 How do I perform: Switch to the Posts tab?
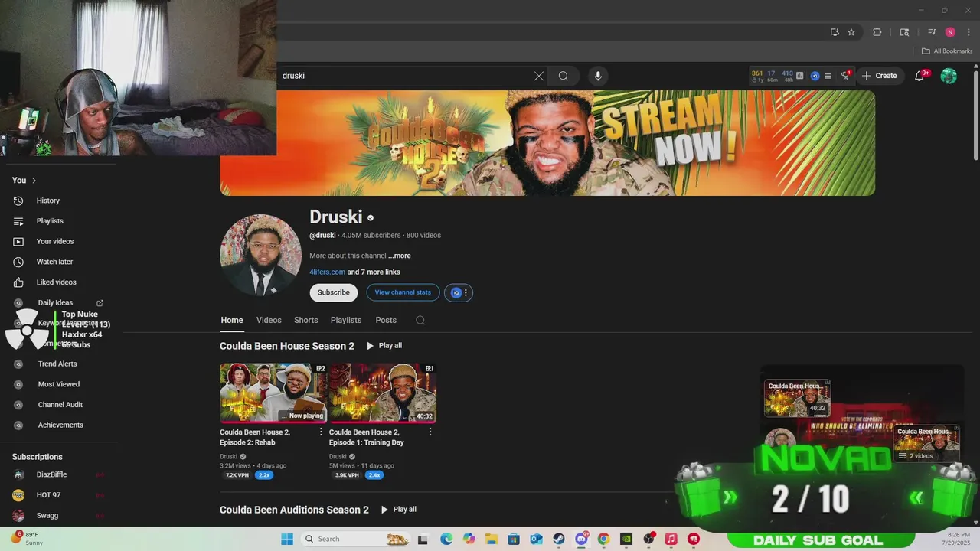click(386, 320)
